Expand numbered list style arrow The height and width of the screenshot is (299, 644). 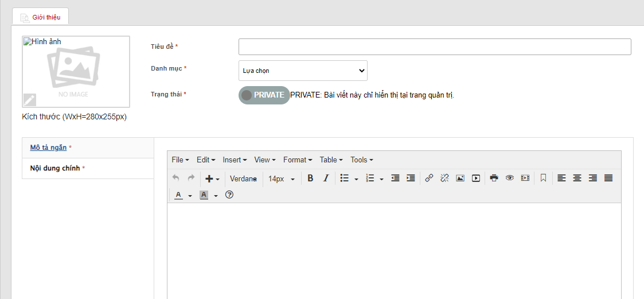pos(381,179)
